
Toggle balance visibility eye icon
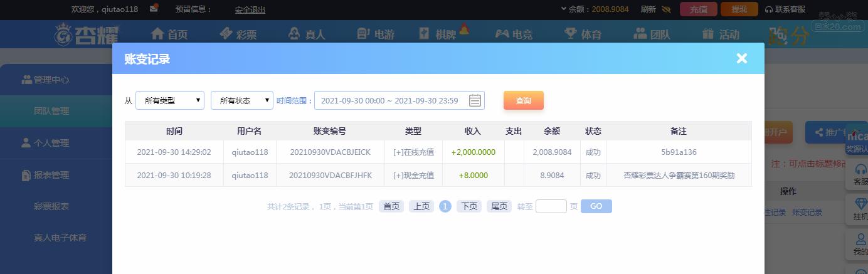point(666,9)
